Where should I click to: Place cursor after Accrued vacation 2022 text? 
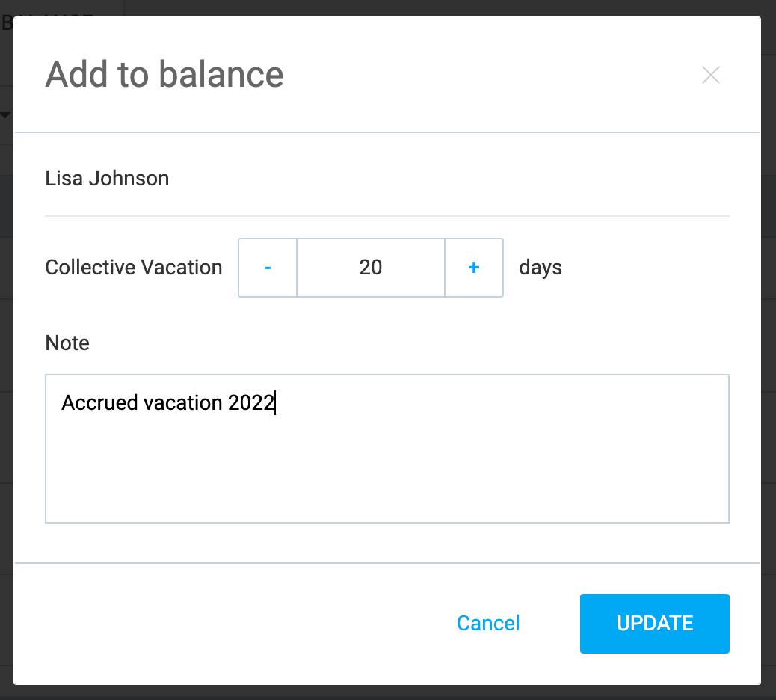coord(277,402)
